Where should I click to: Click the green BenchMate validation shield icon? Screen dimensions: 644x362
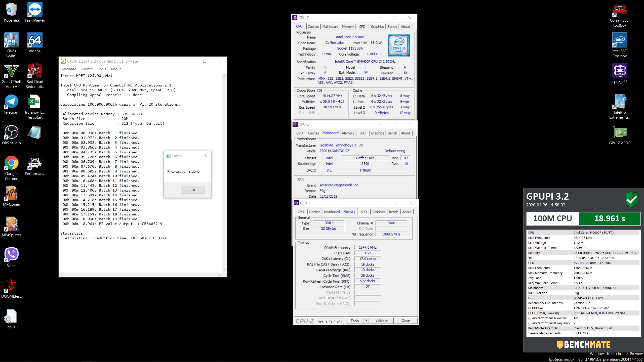(x=632, y=200)
